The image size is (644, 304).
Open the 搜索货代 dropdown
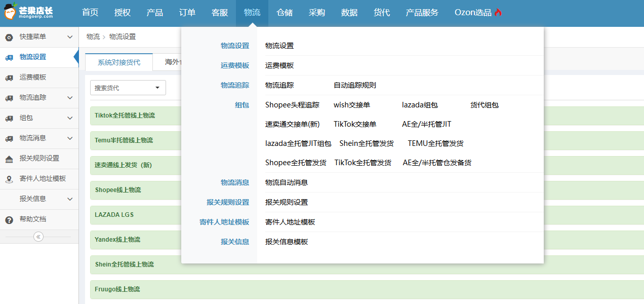[128, 88]
